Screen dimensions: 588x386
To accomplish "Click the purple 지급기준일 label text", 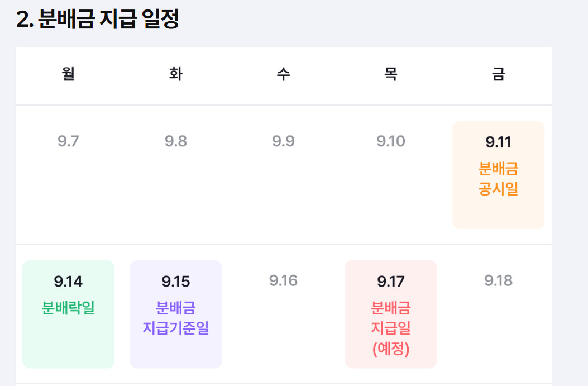I will [x=176, y=328].
